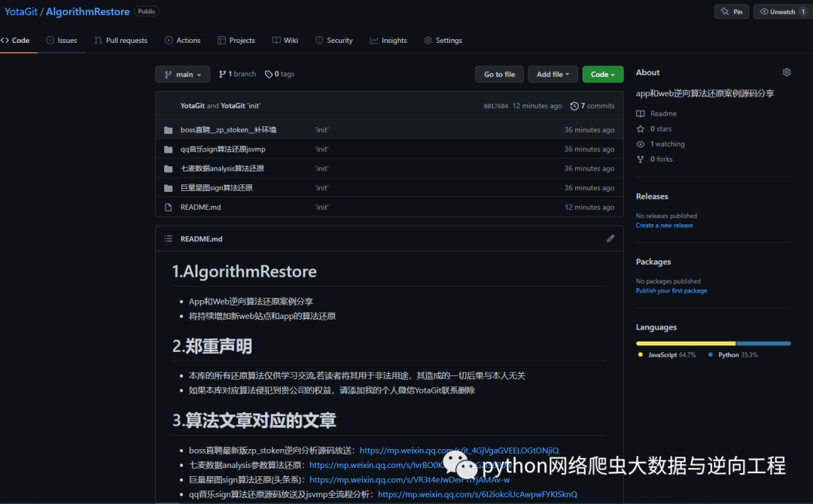Open the Insights tab
The image size is (813, 504).
pos(388,41)
